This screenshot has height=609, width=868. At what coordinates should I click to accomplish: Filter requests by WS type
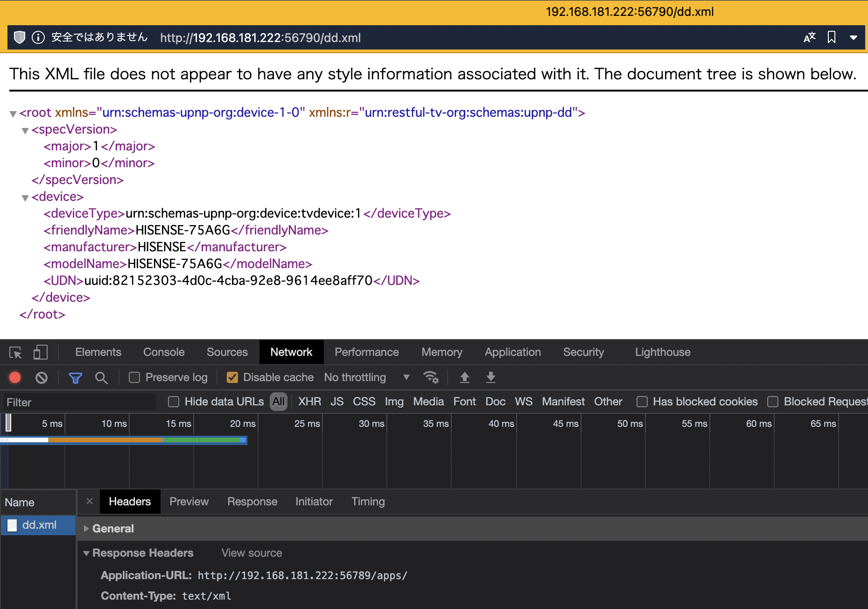coord(524,402)
